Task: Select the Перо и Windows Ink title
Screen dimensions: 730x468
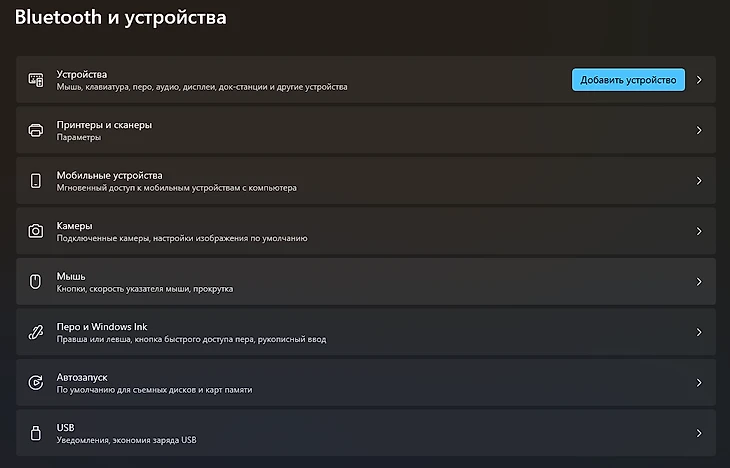Action: [102, 327]
